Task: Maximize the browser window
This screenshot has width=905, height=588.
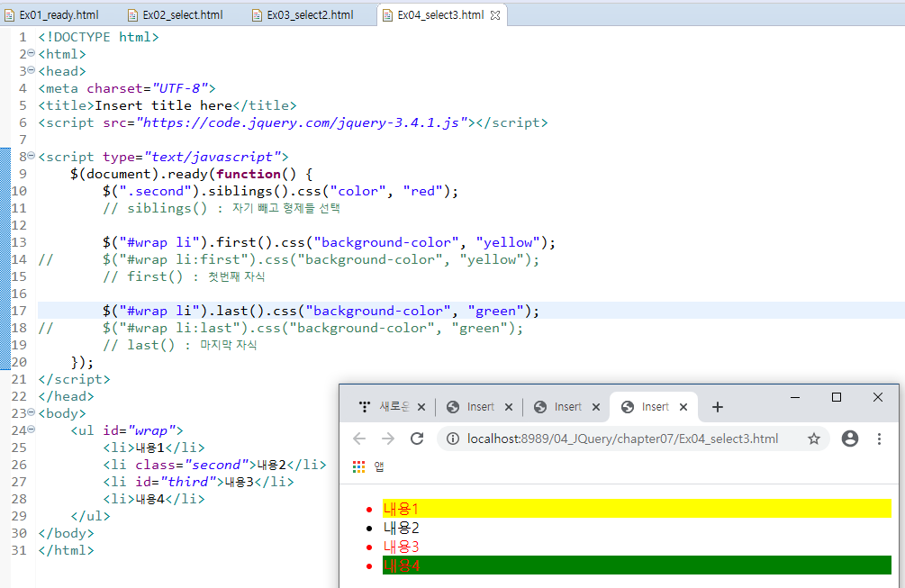Action: pyautogui.click(x=837, y=398)
